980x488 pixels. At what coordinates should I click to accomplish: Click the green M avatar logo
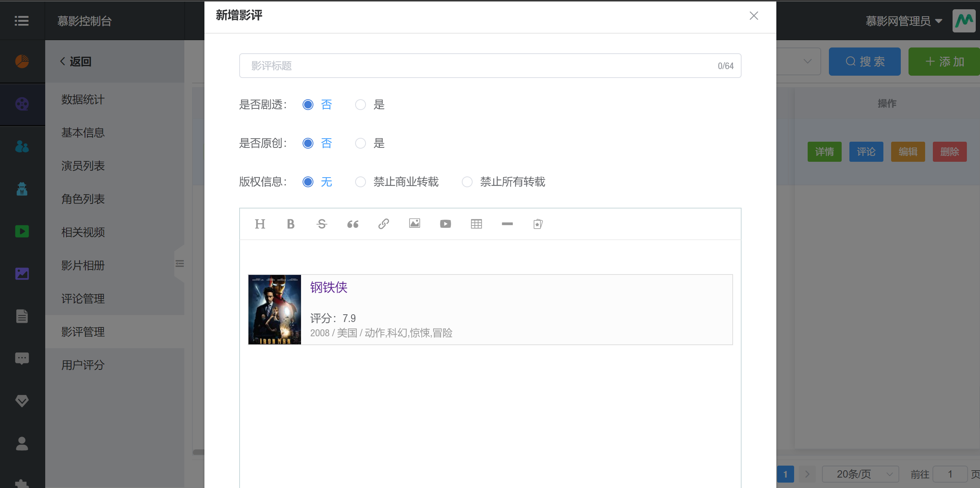[x=964, y=21]
